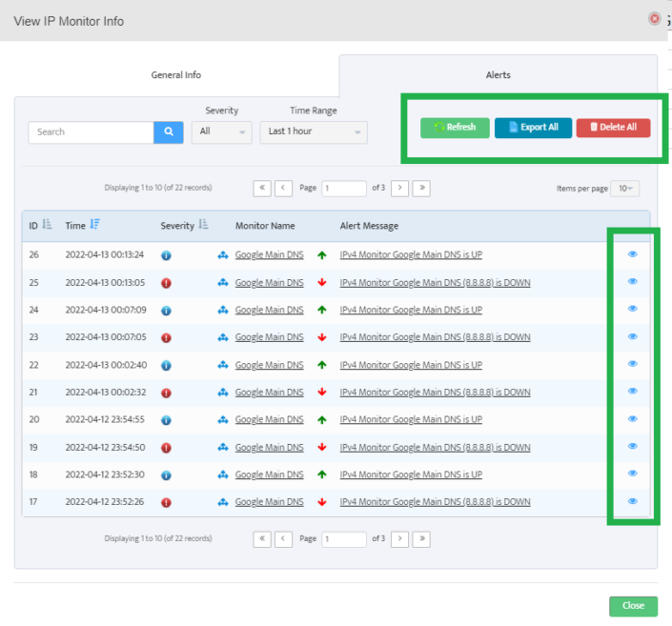The height and width of the screenshot is (626, 672).
Task: Click the error severity icon for ID 25
Action: coord(166,283)
